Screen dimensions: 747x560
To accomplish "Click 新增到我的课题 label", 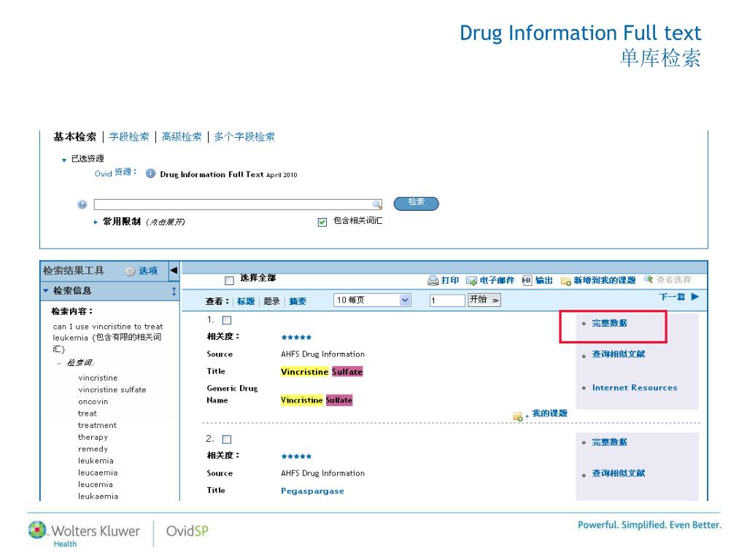I will (605, 281).
